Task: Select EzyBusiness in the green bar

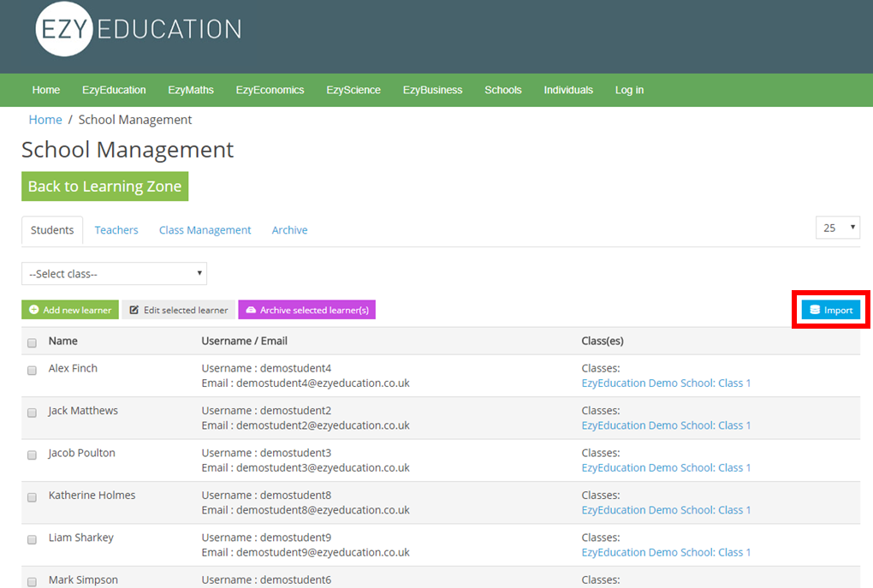Action: pyautogui.click(x=432, y=90)
